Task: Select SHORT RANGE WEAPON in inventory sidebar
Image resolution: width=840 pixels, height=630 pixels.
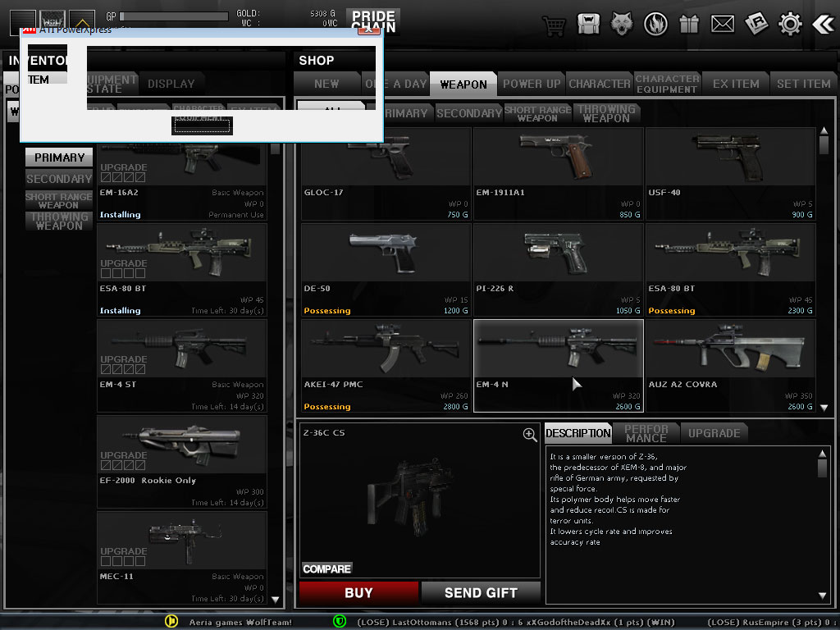Action: tap(59, 200)
